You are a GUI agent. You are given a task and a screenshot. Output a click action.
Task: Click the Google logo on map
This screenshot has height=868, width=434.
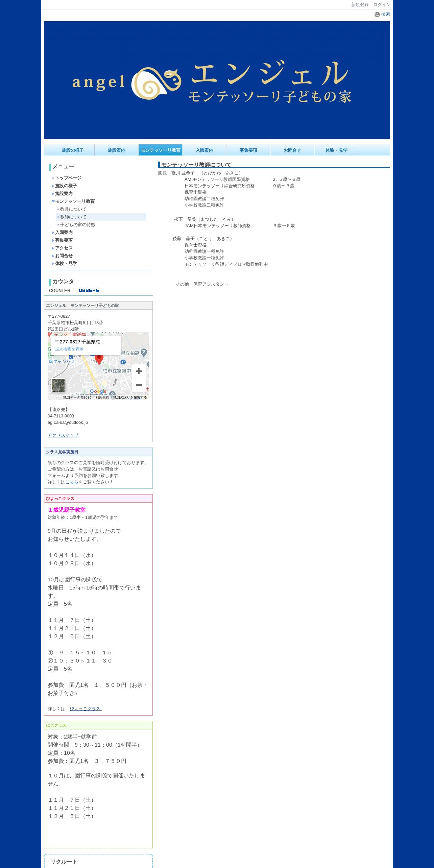98,391
